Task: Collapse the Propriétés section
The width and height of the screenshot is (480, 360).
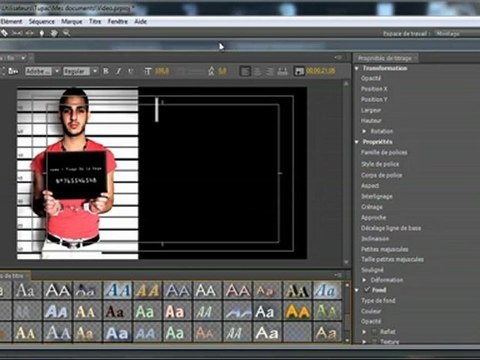Action: coord(357,142)
